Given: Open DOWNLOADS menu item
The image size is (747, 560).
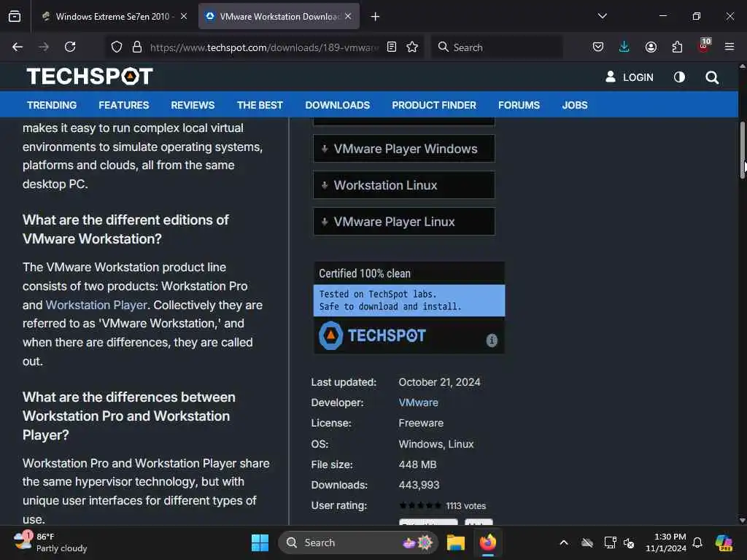Looking at the screenshot, I should coord(337,105).
